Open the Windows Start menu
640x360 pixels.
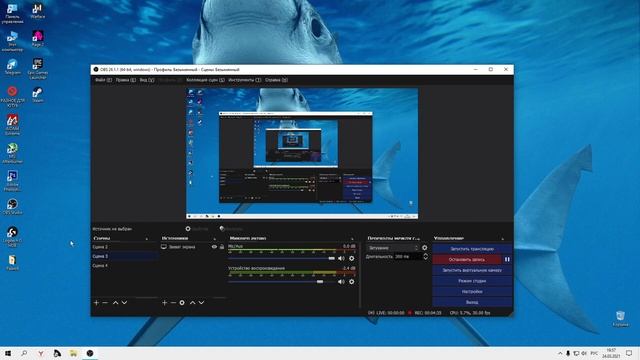point(8,353)
